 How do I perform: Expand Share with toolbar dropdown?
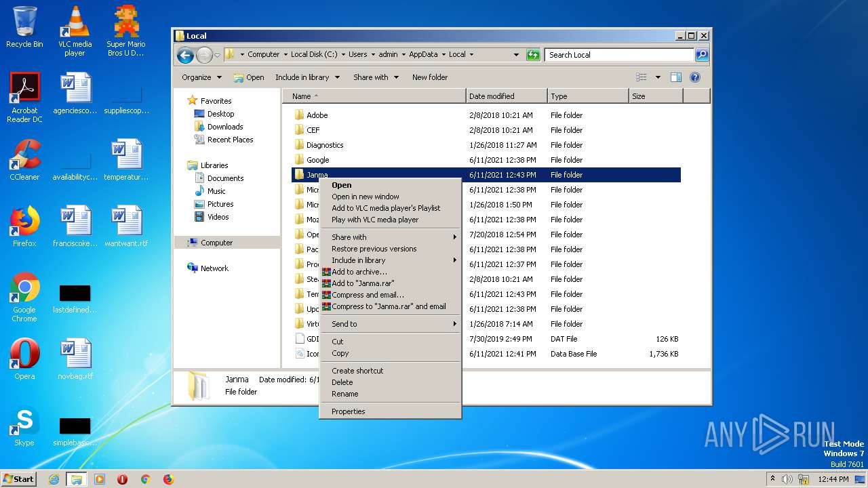[376, 77]
